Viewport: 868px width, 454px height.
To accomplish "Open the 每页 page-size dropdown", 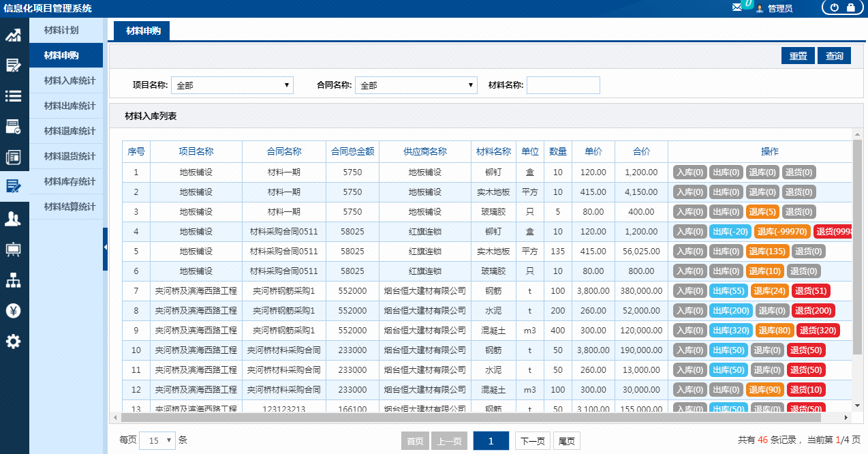I will click(157, 441).
